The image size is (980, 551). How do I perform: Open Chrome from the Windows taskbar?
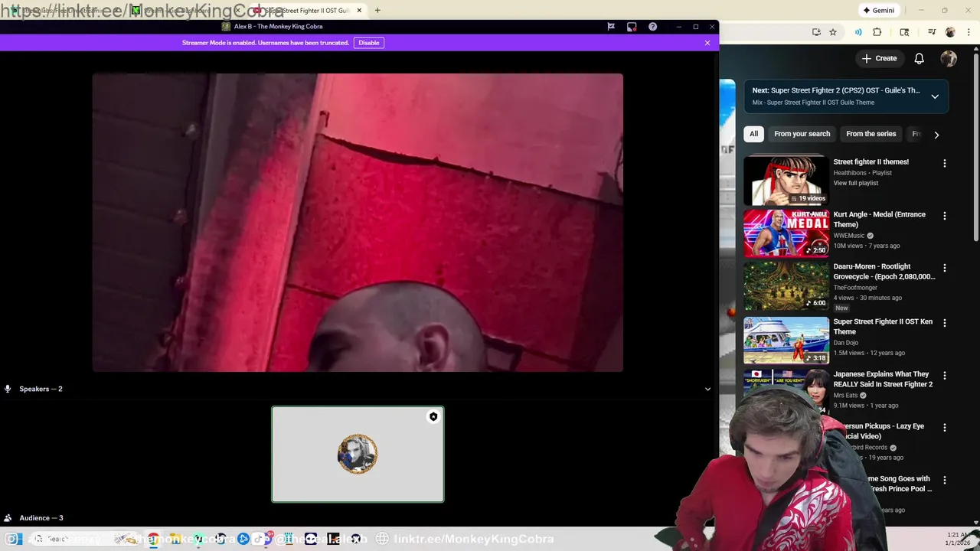click(154, 539)
